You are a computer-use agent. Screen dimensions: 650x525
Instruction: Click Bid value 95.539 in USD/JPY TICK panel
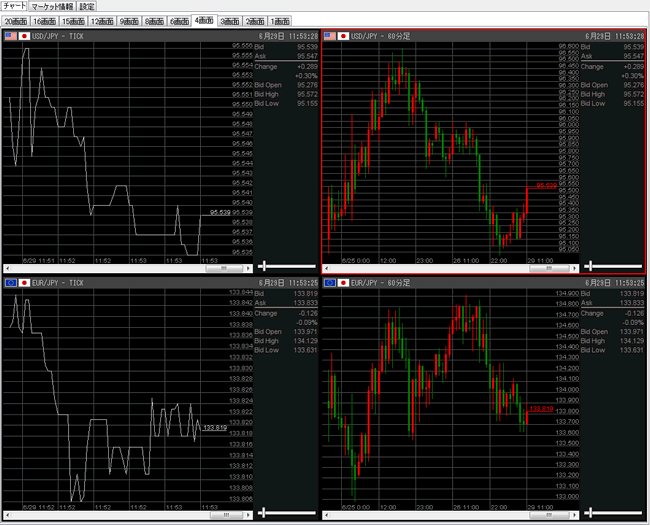307,47
